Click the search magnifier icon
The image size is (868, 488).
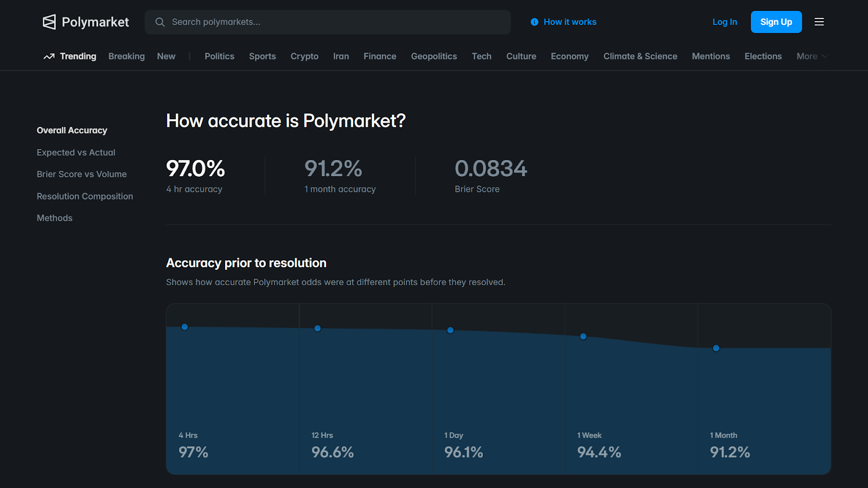(159, 22)
